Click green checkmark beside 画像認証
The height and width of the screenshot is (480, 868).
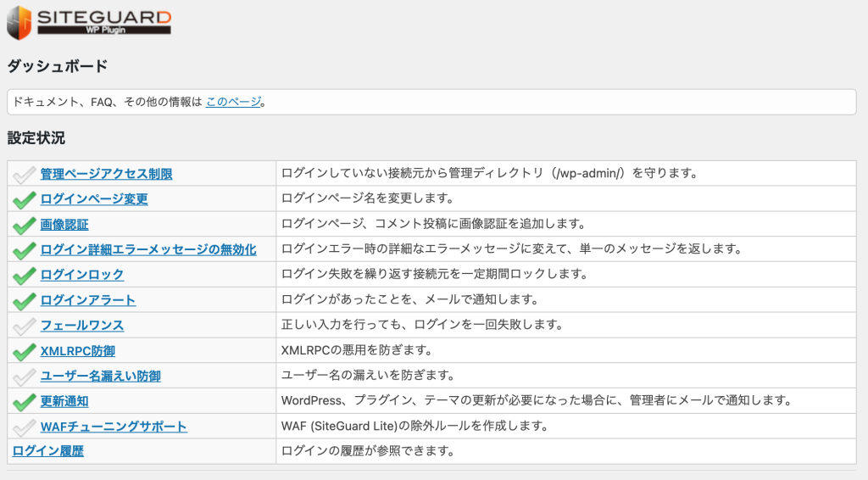pos(24,225)
